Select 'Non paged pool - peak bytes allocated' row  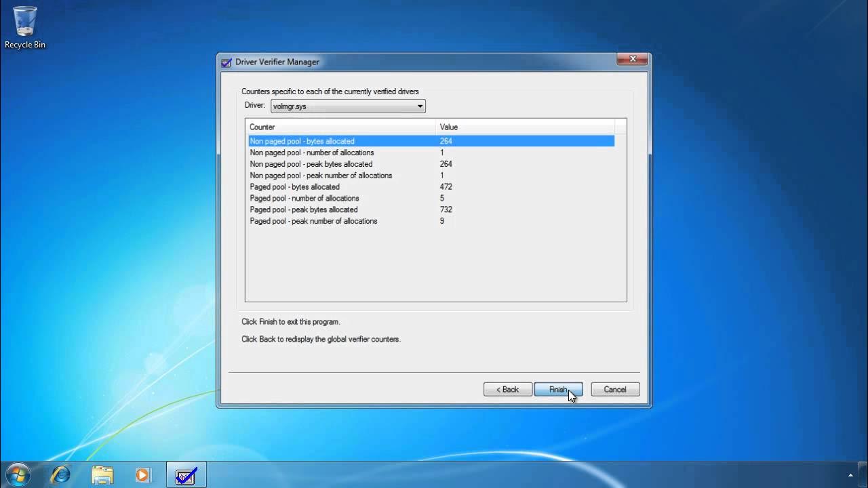[x=431, y=164]
